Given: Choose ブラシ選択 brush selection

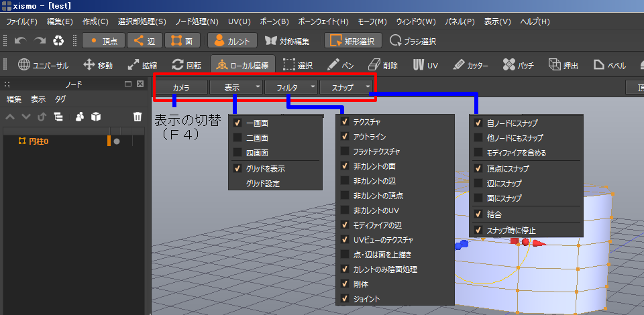Looking at the screenshot, I should pyautogui.click(x=413, y=41).
